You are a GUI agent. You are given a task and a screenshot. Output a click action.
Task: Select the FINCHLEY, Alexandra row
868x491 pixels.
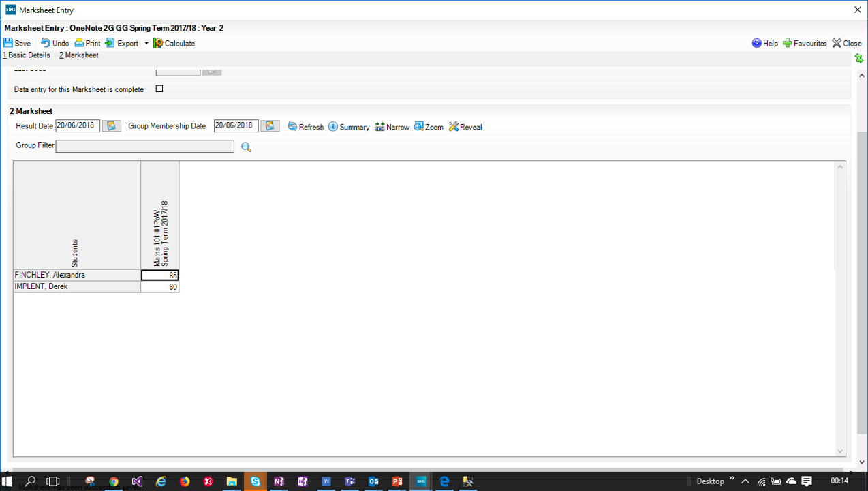(x=77, y=276)
